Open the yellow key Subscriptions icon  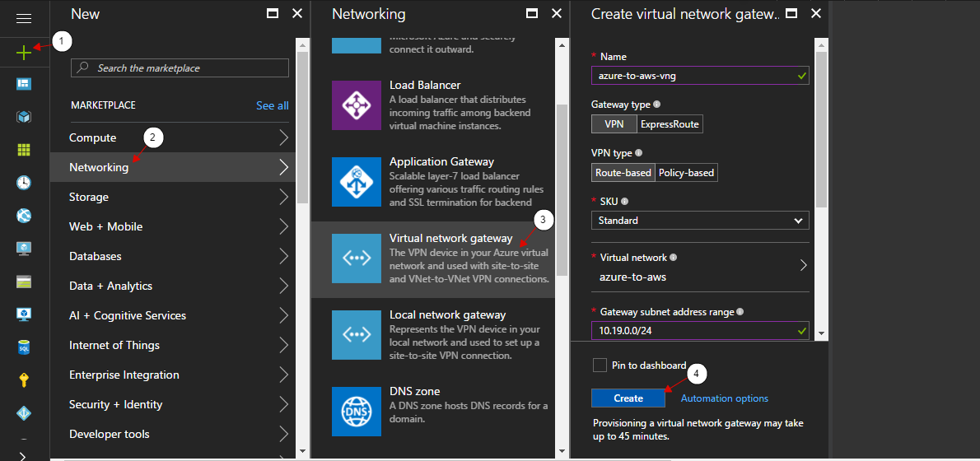click(24, 380)
